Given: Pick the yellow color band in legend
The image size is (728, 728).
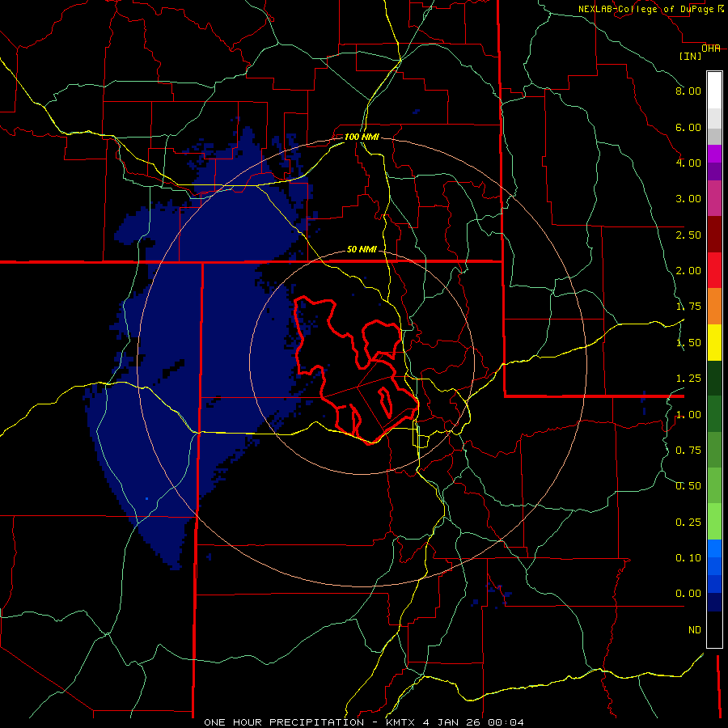Looking at the screenshot, I should [714, 342].
